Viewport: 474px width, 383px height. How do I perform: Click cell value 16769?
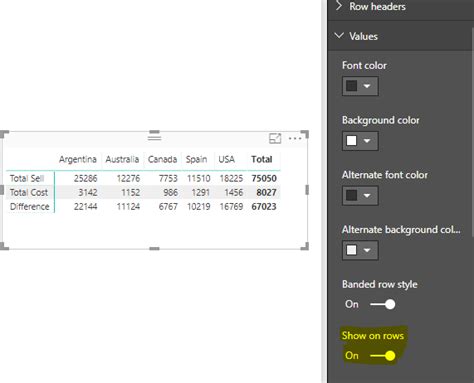click(231, 207)
